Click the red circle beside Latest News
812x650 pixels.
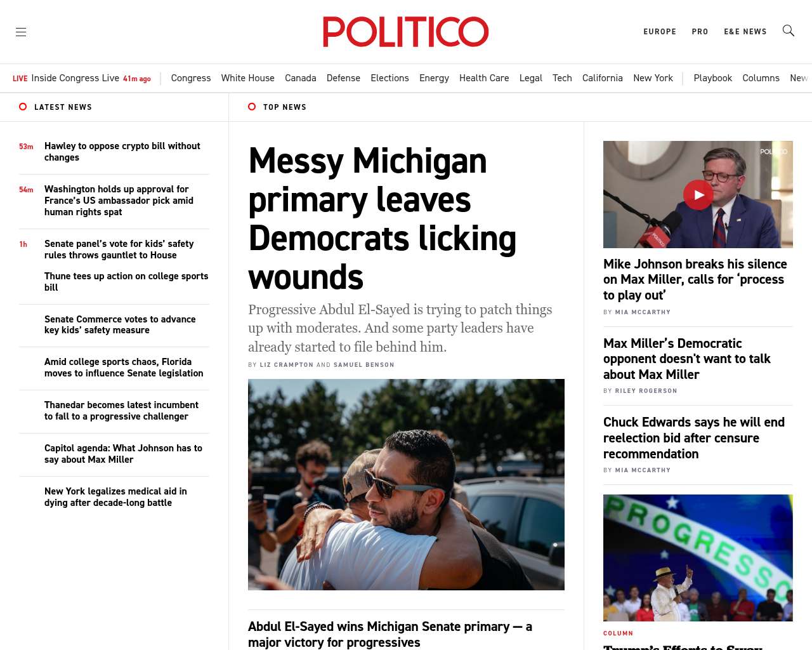tap(23, 107)
